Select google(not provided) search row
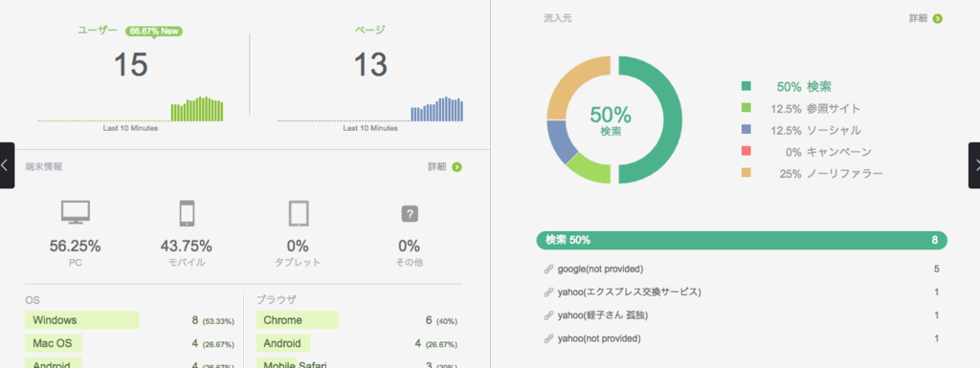The image size is (980, 368). pyautogui.click(x=742, y=269)
